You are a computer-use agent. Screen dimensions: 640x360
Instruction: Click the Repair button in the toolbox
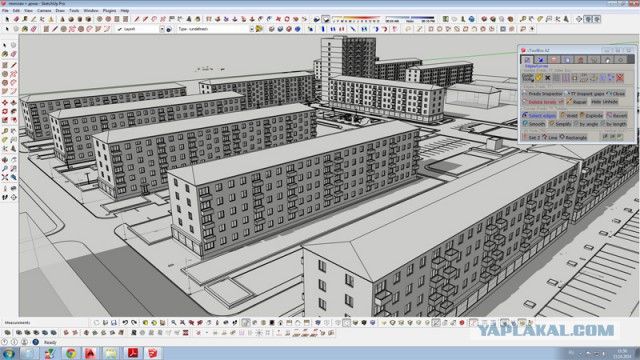click(x=576, y=102)
